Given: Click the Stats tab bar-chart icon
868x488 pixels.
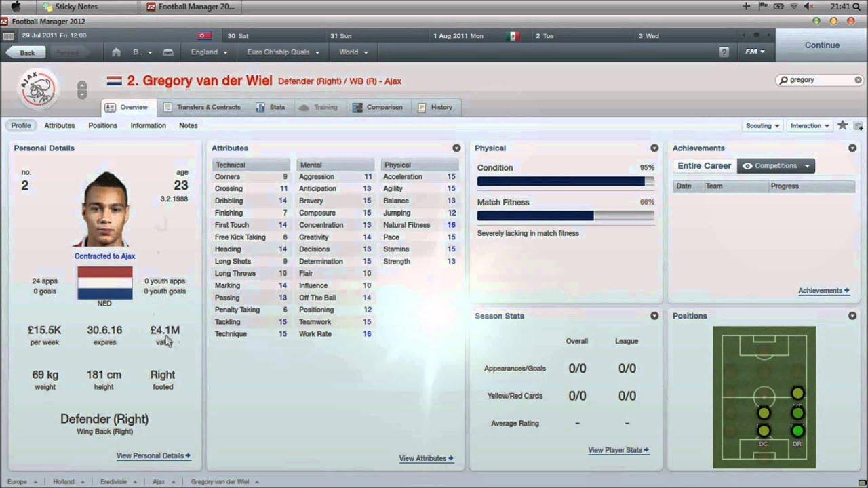Looking at the screenshot, I should pyautogui.click(x=260, y=107).
